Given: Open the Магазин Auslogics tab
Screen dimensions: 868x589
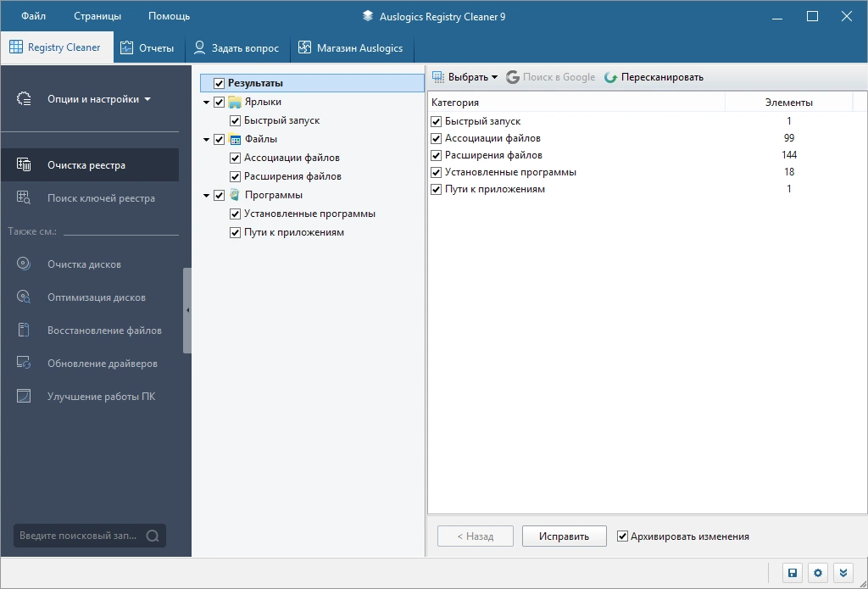Looking at the screenshot, I should [351, 48].
